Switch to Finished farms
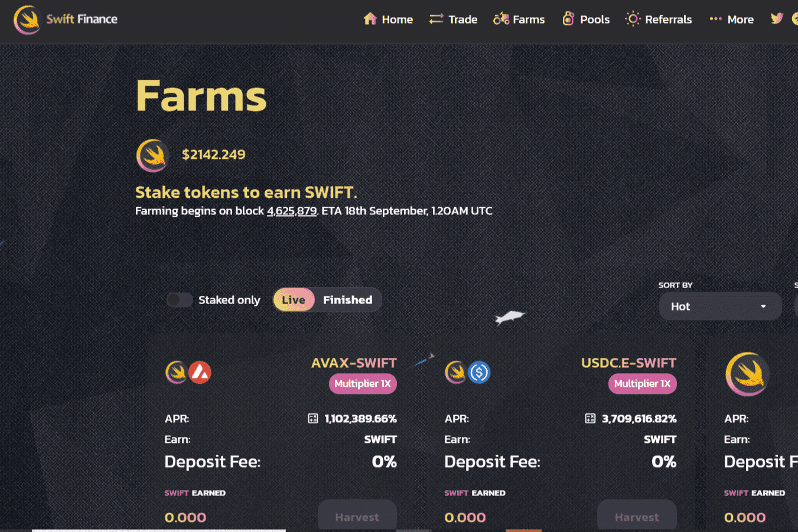 point(347,299)
